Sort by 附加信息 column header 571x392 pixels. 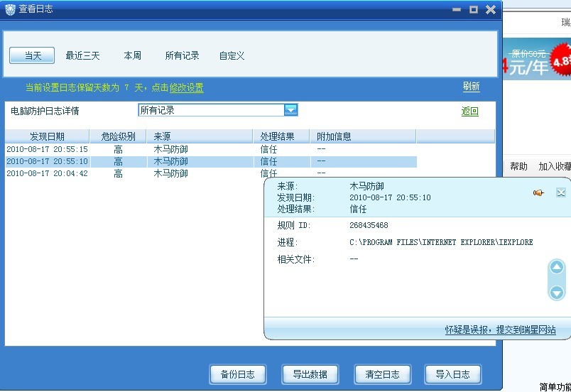pos(363,136)
